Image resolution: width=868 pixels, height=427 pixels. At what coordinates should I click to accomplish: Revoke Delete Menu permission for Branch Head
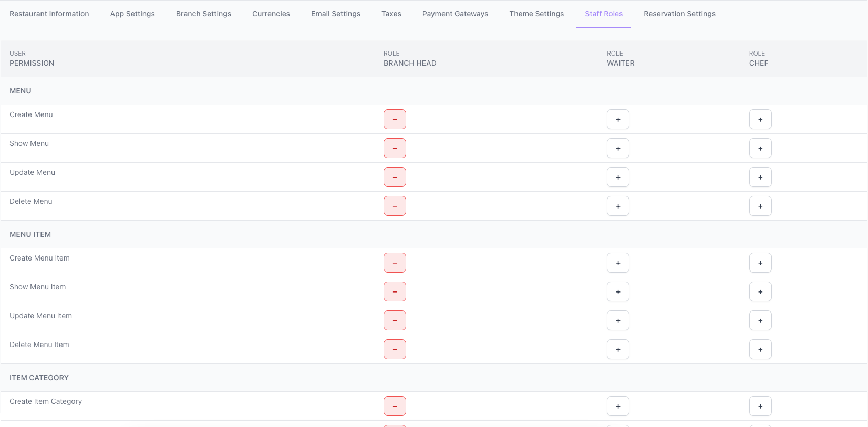click(x=395, y=206)
